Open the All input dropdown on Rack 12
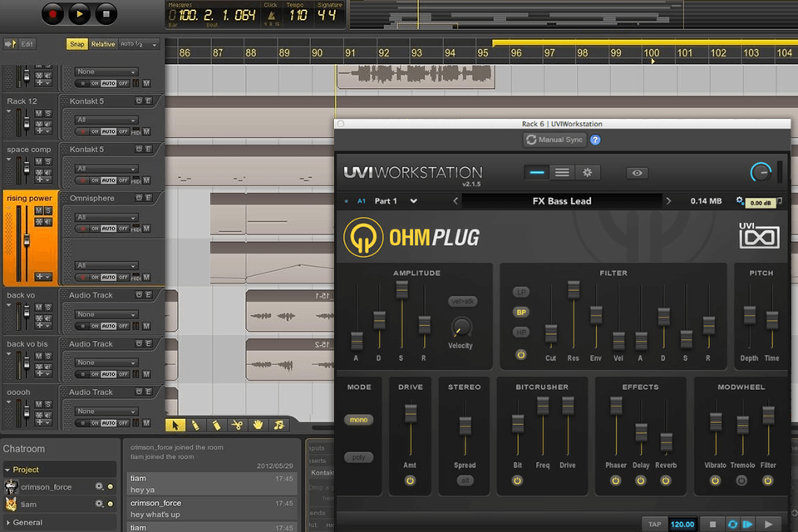The width and height of the screenshot is (798, 532). pyautogui.click(x=106, y=121)
